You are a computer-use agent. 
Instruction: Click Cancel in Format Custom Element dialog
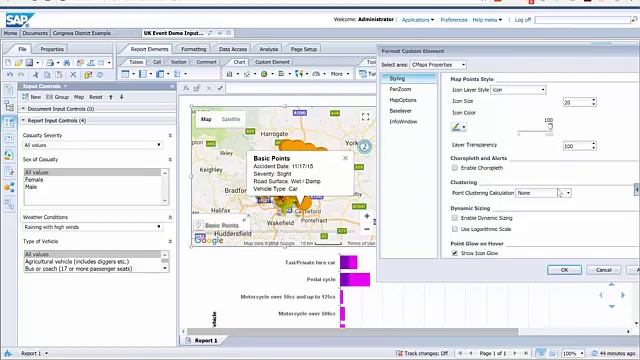coord(604,270)
